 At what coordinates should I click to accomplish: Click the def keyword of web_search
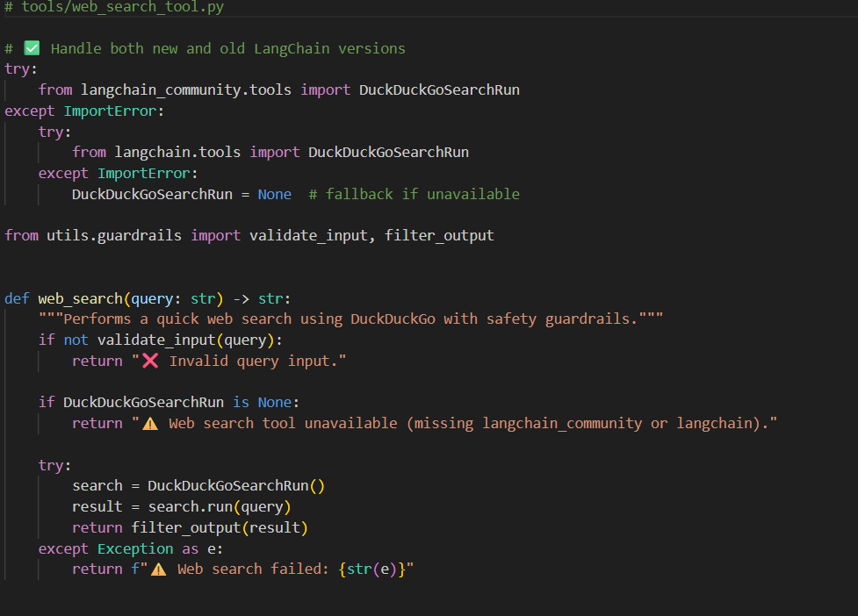pos(17,297)
